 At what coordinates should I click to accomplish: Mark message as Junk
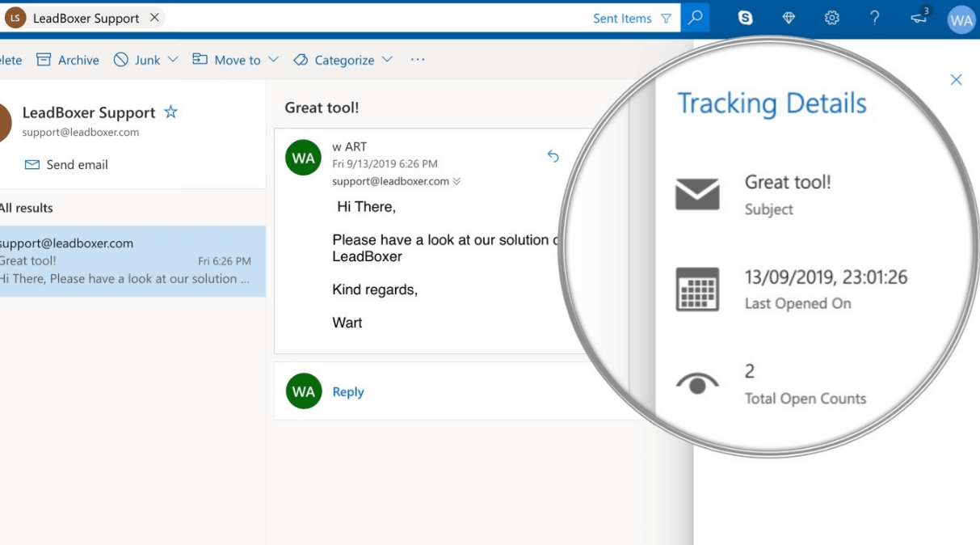(x=137, y=60)
